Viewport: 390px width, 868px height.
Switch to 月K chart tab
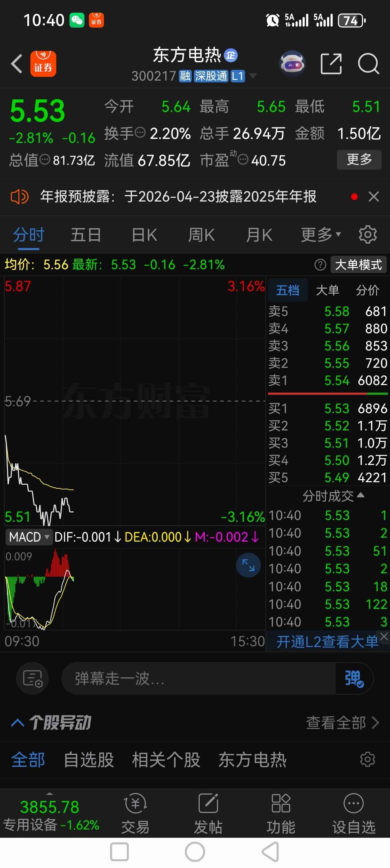tap(259, 235)
